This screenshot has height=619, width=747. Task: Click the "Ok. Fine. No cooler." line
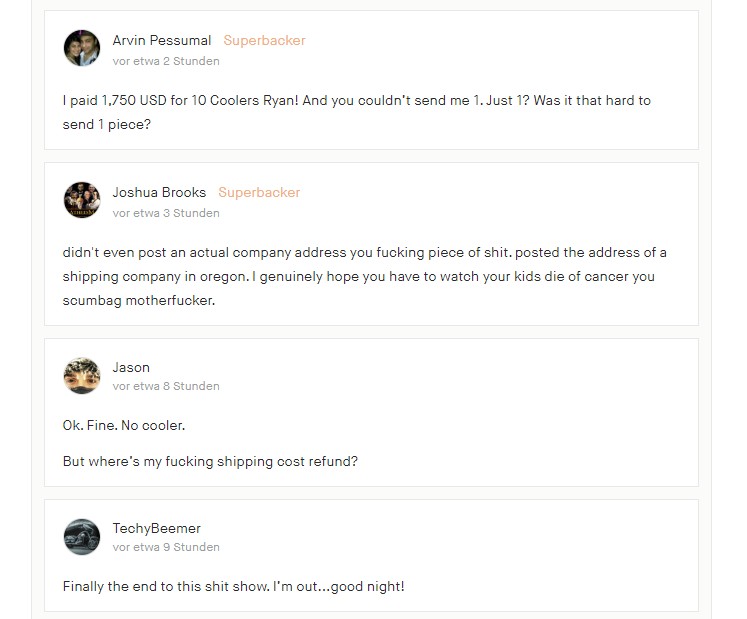[124, 426]
